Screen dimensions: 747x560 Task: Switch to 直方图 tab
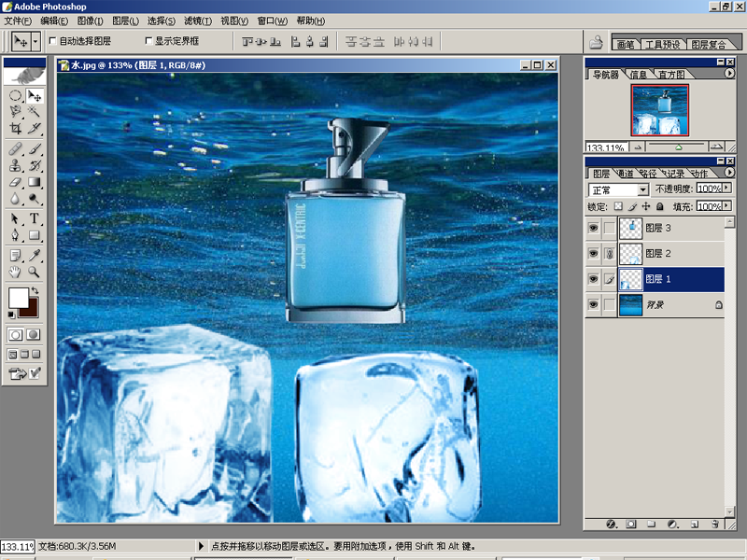point(671,75)
